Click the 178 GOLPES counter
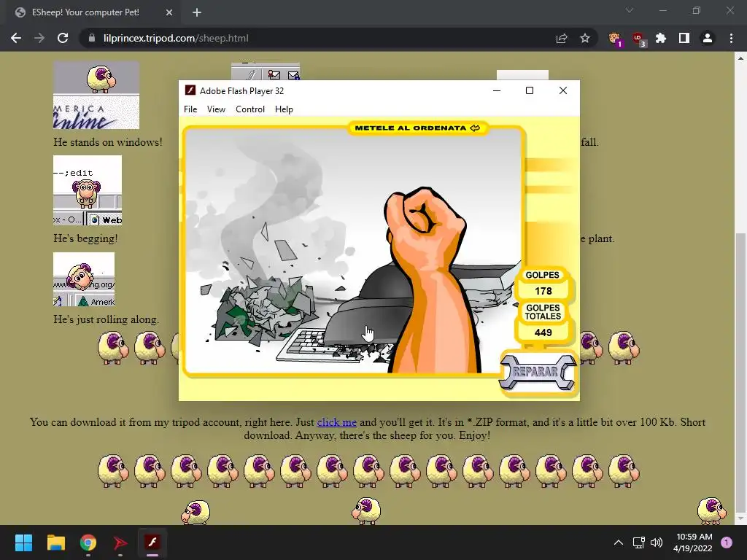The height and width of the screenshot is (560, 747). coord(543,291)
